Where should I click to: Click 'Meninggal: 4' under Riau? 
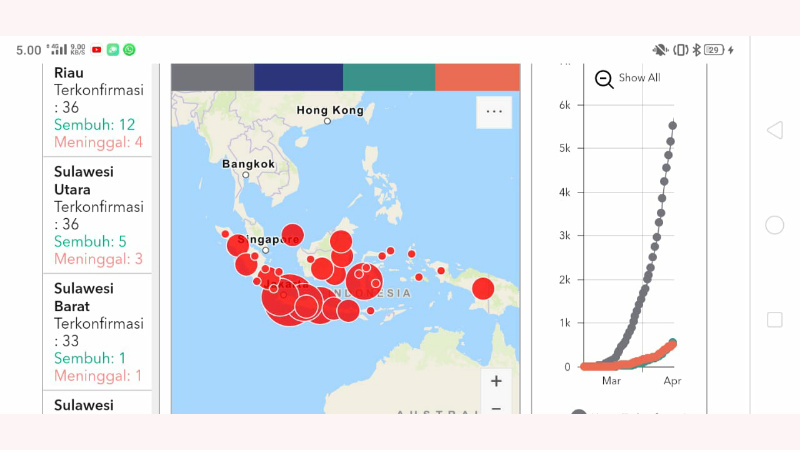(98, 142)
